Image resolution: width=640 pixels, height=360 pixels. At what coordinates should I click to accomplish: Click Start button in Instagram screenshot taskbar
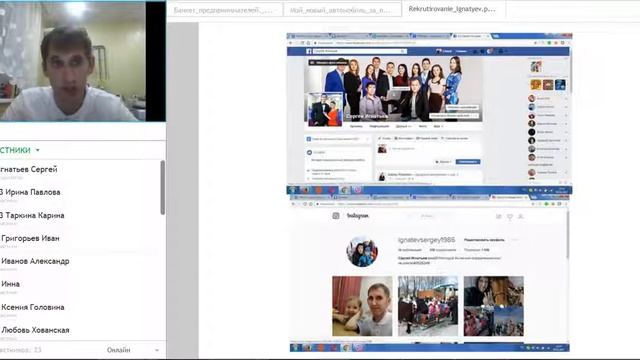point(296,348)
